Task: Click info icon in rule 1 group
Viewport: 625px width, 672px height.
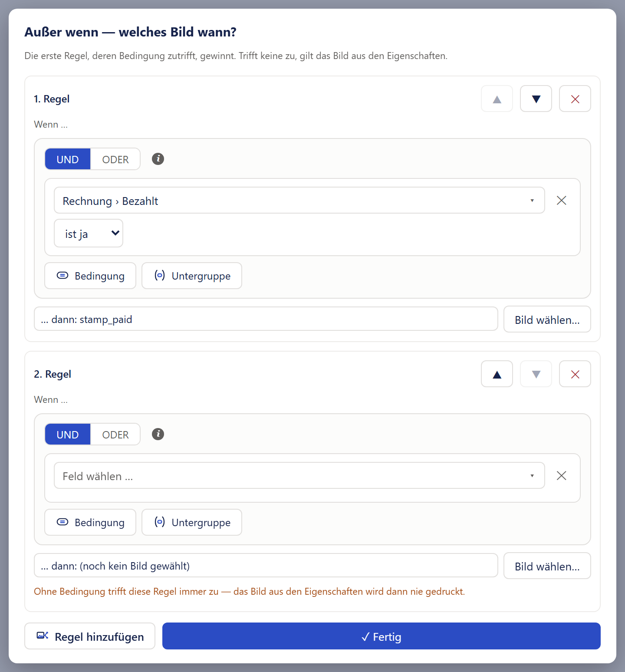Action: [158, 159]
